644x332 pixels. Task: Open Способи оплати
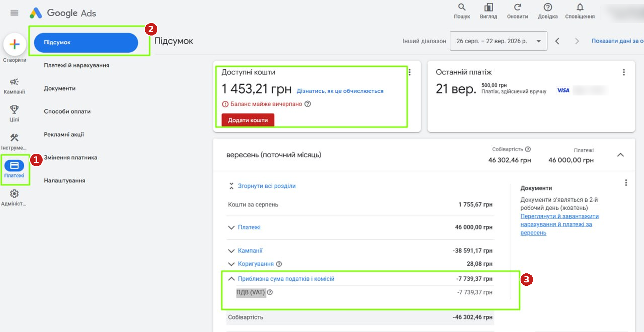pos(67,112)
